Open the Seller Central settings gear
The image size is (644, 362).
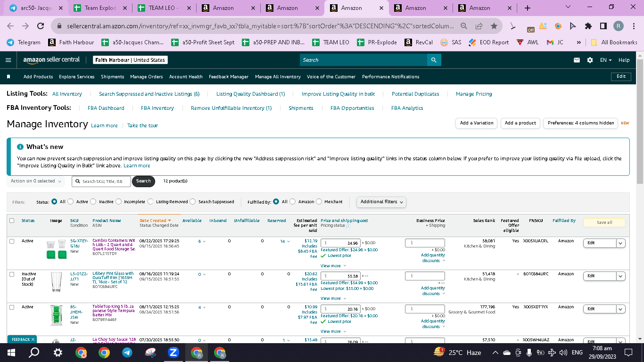[590, 60]
